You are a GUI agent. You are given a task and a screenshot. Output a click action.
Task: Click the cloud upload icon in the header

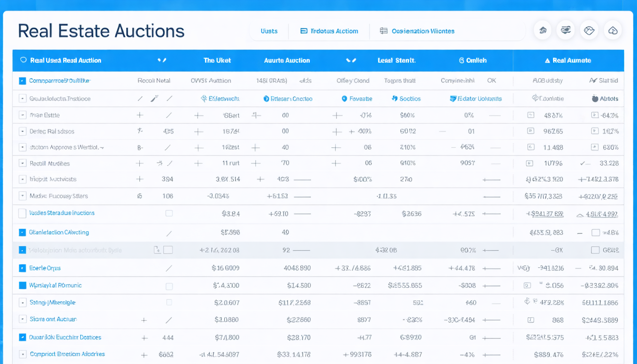[x=613, y=30]
